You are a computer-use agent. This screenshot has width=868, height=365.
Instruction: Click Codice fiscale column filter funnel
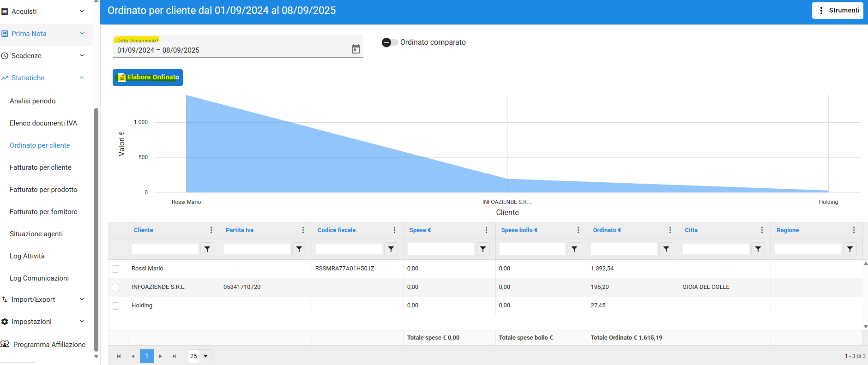point(391,249)
